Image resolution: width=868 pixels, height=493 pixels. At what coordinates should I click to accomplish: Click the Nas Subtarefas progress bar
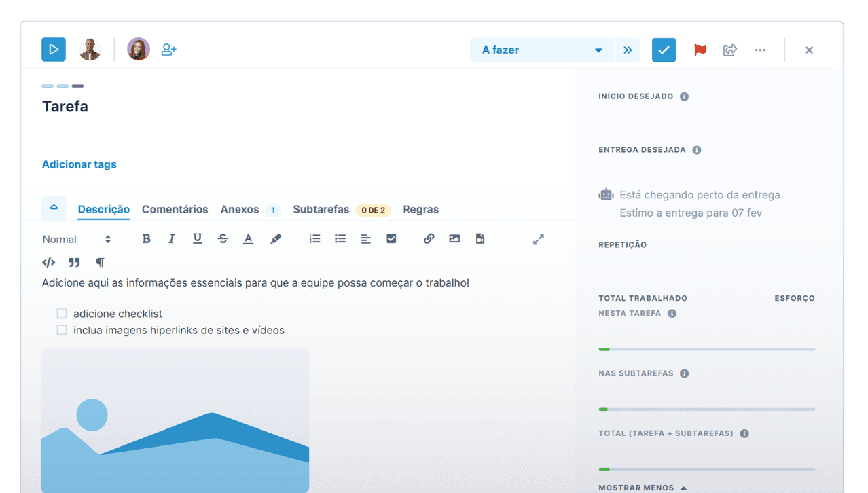(706, 409)
